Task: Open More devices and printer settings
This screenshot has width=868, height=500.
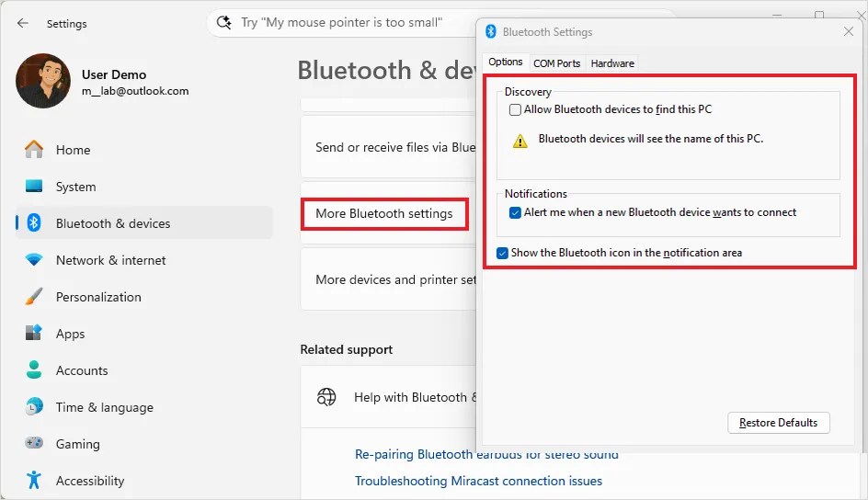Action: (389, 279)
